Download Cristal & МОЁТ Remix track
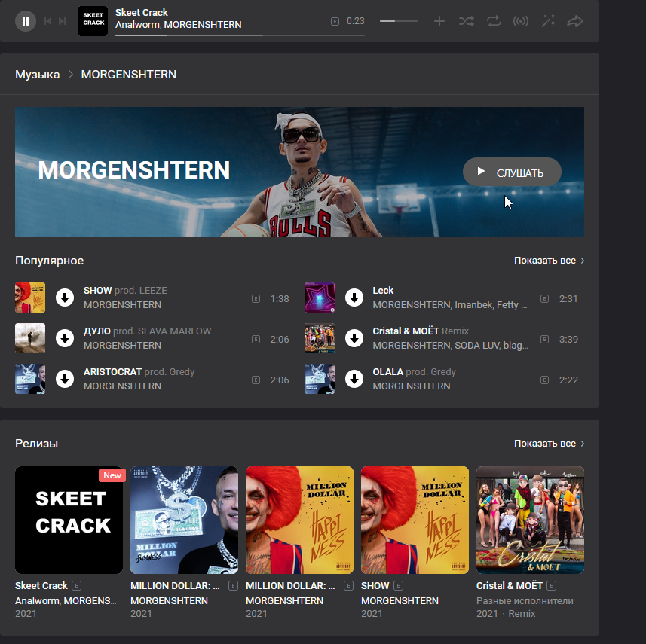This screenshot has height=644, width=646. (x=354, y=338)
